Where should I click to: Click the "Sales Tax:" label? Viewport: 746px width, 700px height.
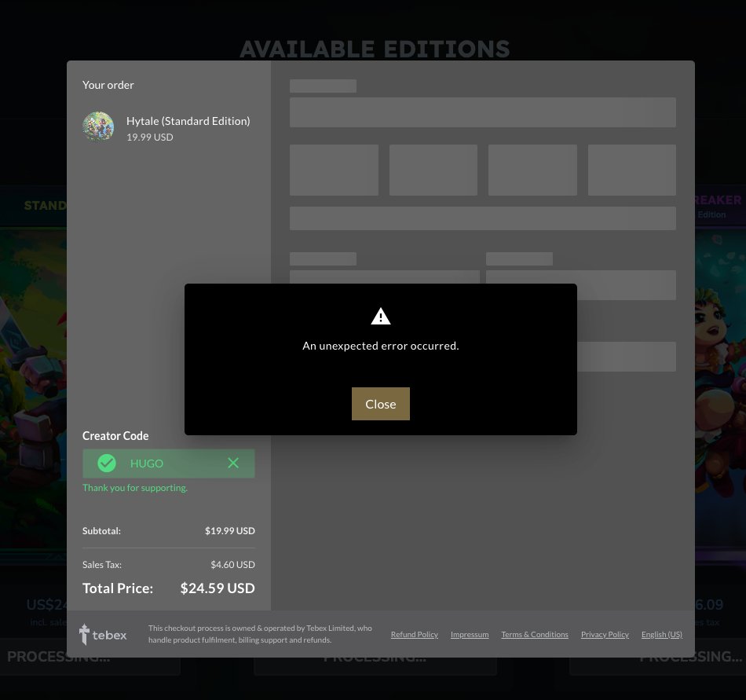coord(102,564)
